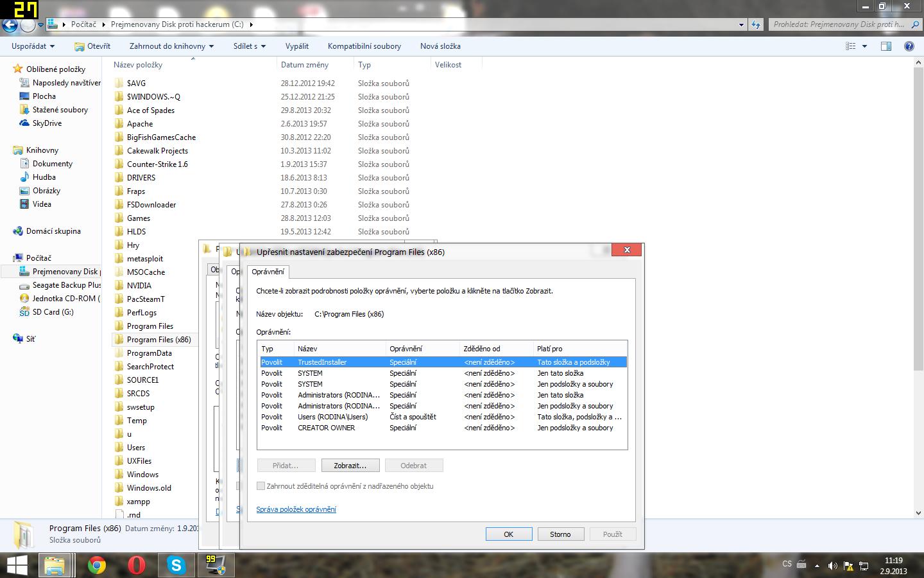Click Nová složka in the toolbar

tap(440, 46)
